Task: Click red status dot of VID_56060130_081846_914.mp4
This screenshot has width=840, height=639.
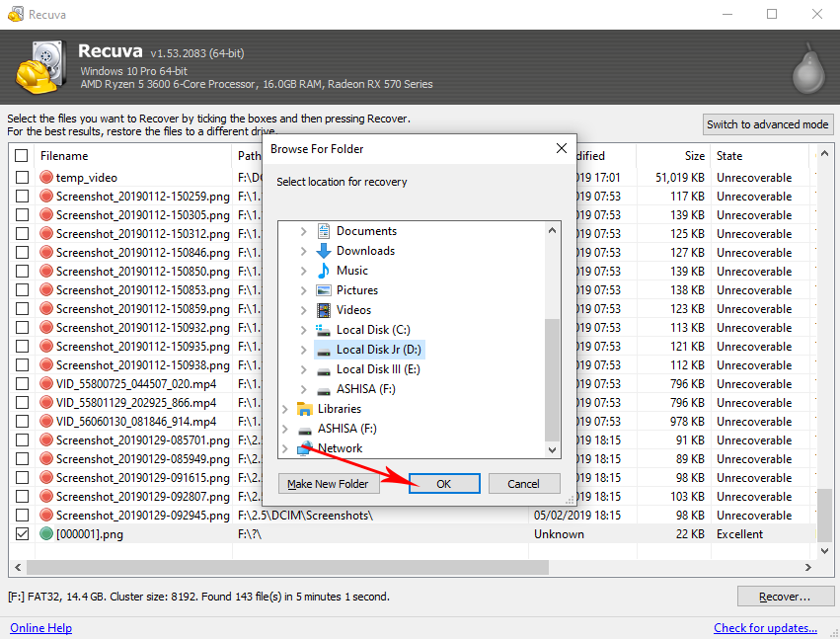Action: click(x=46, y=422)
